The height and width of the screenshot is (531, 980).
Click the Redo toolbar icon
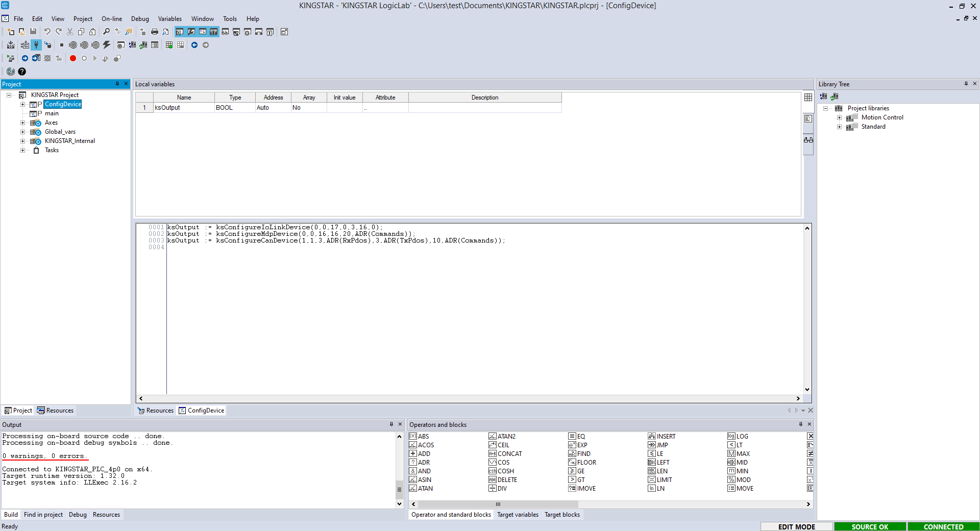tap(59, 32)
